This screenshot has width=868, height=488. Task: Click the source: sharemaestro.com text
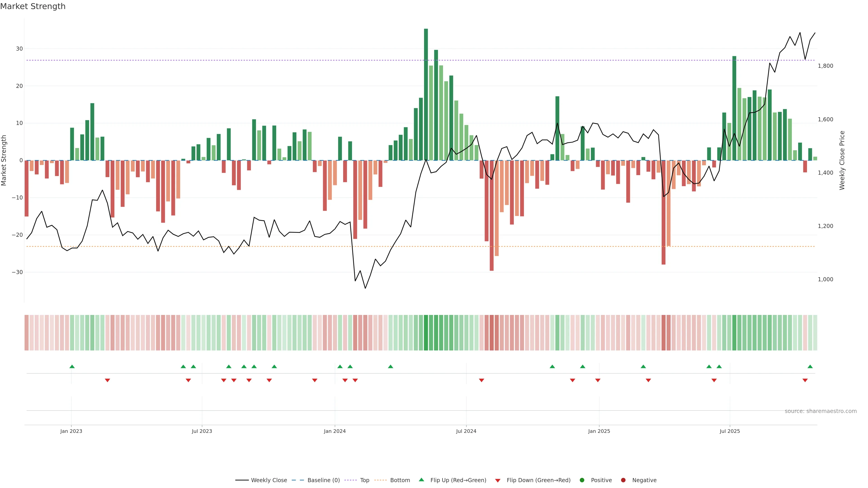(821, 411)
